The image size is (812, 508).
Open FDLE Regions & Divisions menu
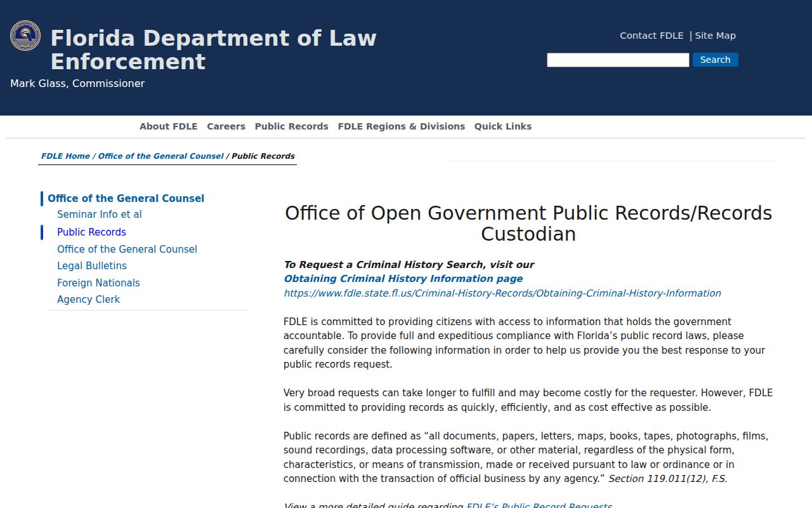[x=402, y=126]
